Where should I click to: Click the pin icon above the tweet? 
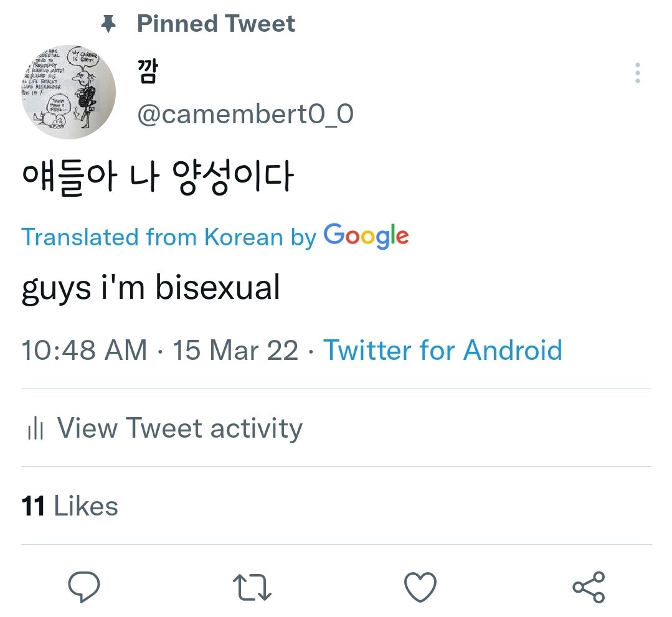109,24
